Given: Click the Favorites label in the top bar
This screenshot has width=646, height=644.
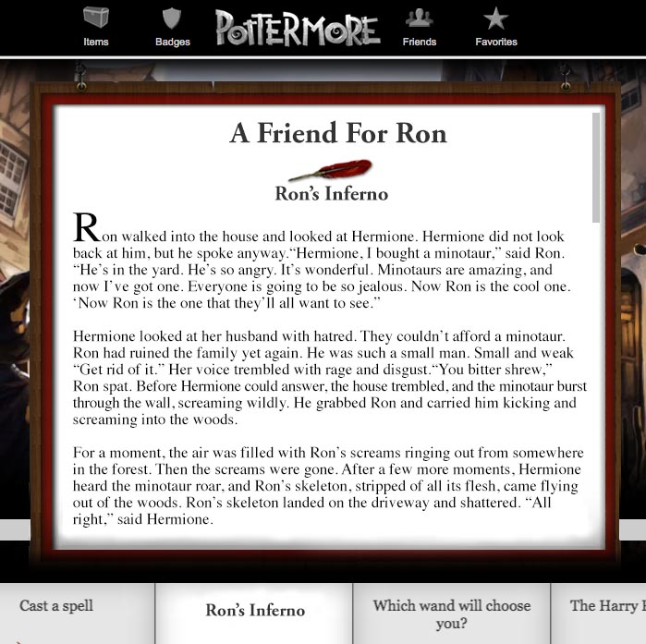Looking at the screenshot, I should [x=496, y=42].
